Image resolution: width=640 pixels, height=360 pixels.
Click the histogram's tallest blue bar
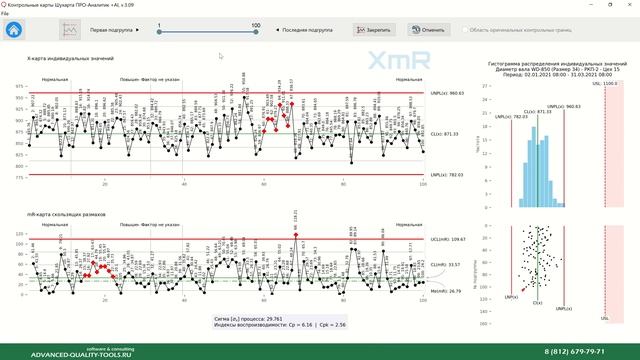point(534,167)
